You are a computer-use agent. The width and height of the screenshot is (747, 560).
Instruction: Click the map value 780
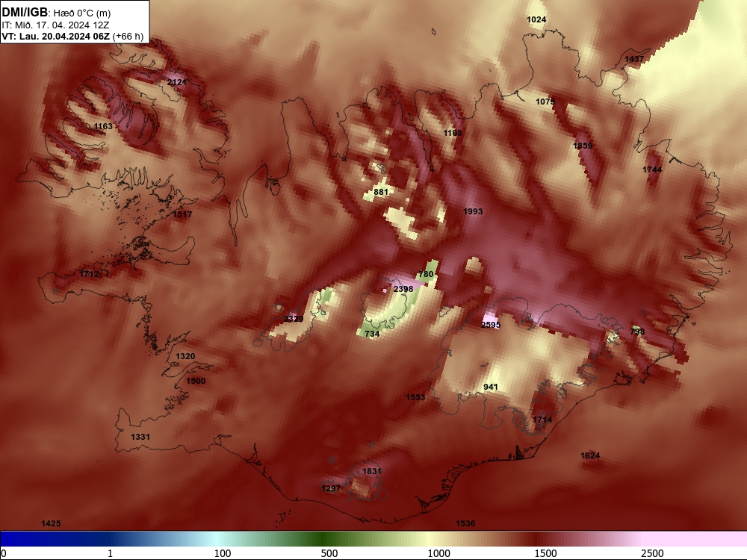[426, 274]
